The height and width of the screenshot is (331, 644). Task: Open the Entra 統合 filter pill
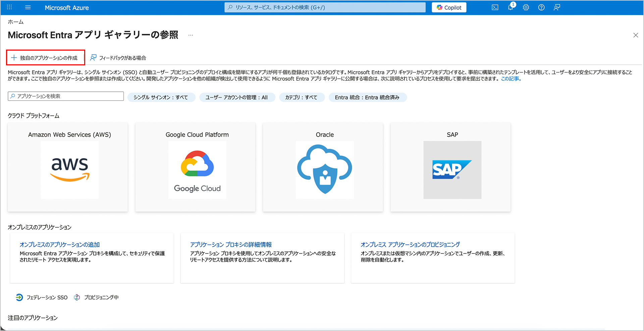coord(367,97)
